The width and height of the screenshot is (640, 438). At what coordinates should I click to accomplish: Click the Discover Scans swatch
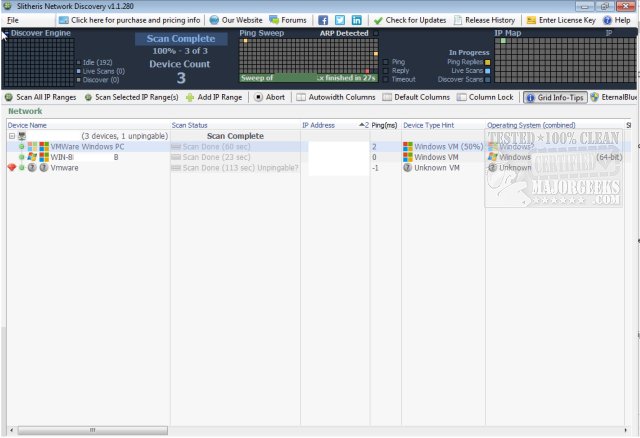coord(487,80)
